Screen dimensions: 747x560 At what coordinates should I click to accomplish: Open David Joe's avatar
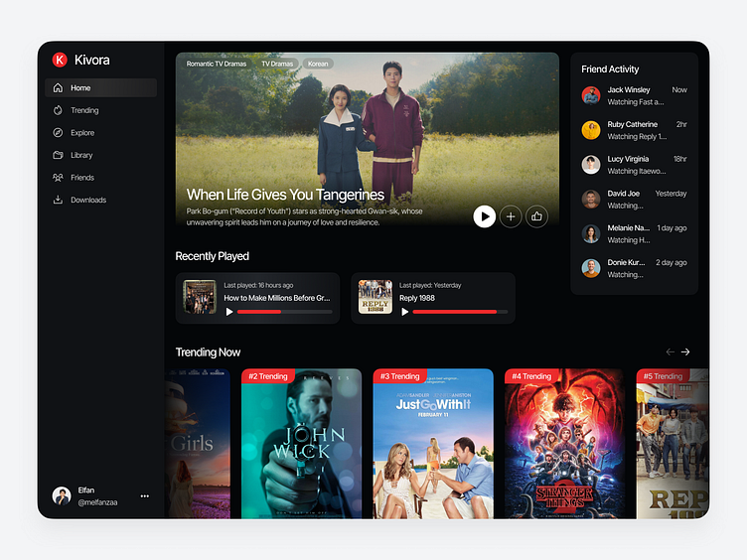point(591,199)
